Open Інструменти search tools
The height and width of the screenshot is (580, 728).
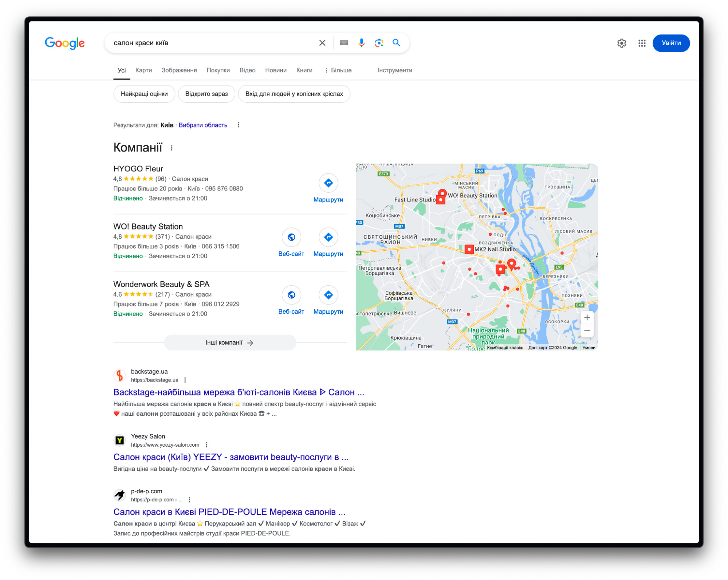point(395,70)
